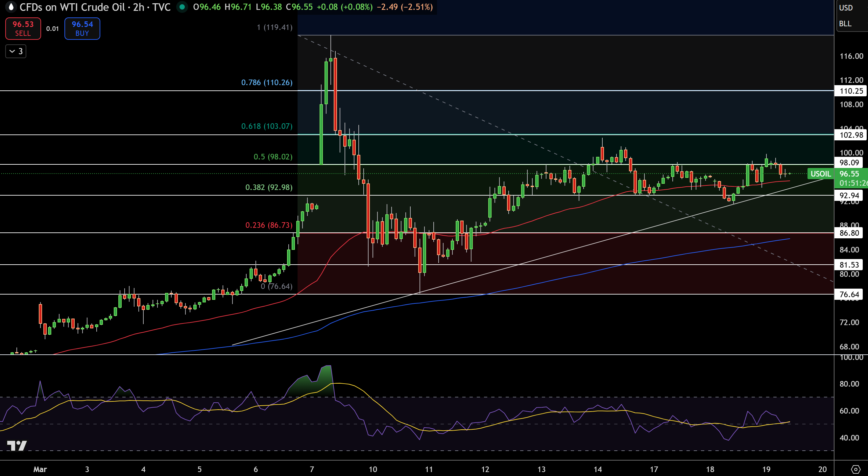The height and width of the screenshot is (476, 868).
Task: Select the 0.236 (86.73) red Fibonacci label
Action: pos(269,225)
